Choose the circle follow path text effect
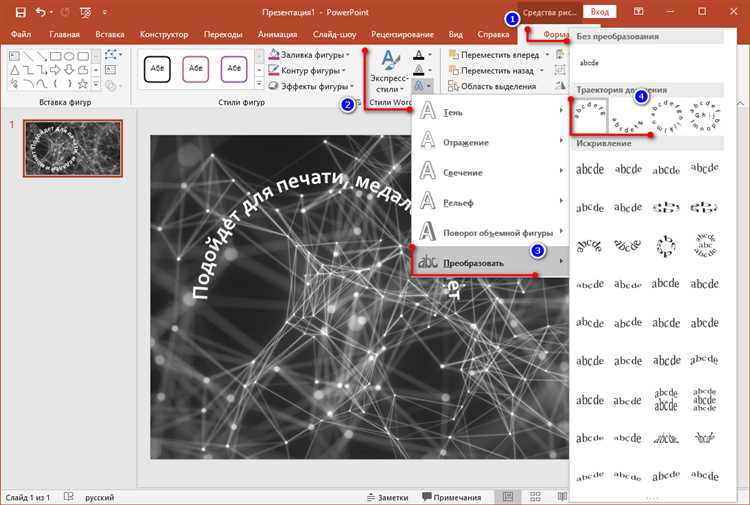750x505 pixels. click(x=666, y=118)
